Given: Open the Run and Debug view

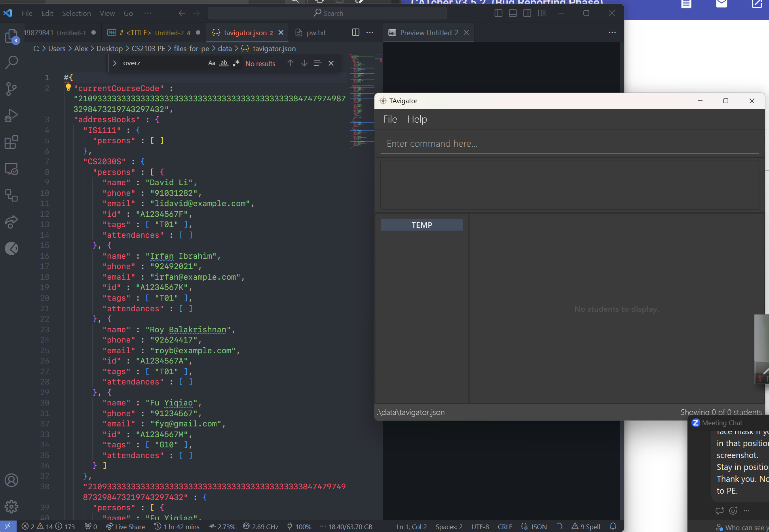Looking at the screenshot, I should coord(11,115).
